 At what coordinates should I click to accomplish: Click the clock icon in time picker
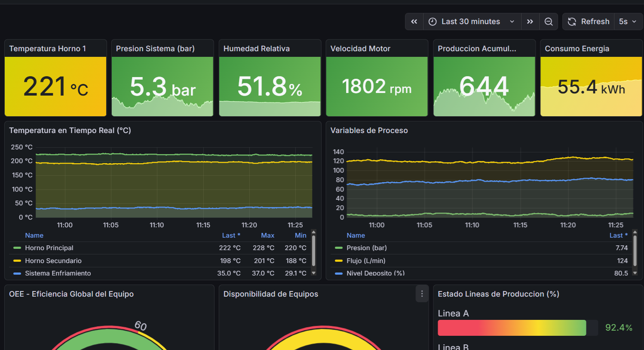(x=432, y=22)
